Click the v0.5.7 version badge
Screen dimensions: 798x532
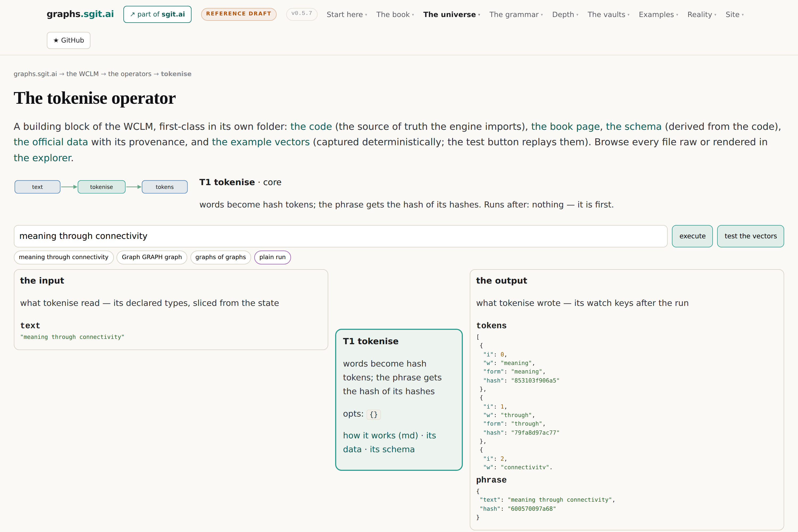302,14
